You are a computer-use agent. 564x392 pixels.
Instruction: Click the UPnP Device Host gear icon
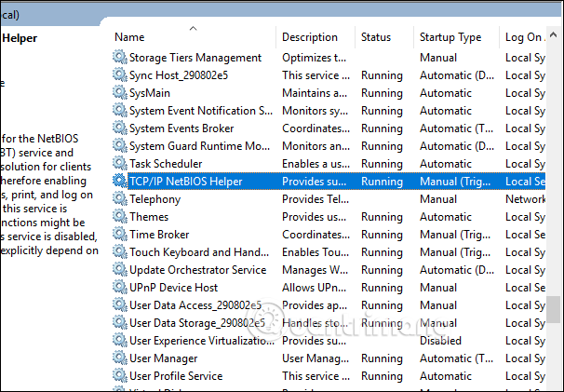[119, 288]
